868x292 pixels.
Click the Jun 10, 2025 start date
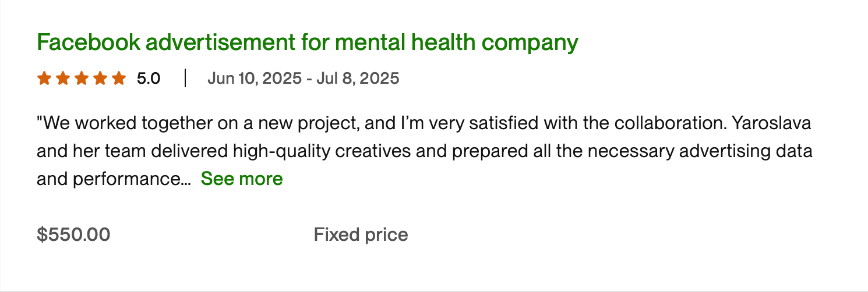(x=254, y=78)
